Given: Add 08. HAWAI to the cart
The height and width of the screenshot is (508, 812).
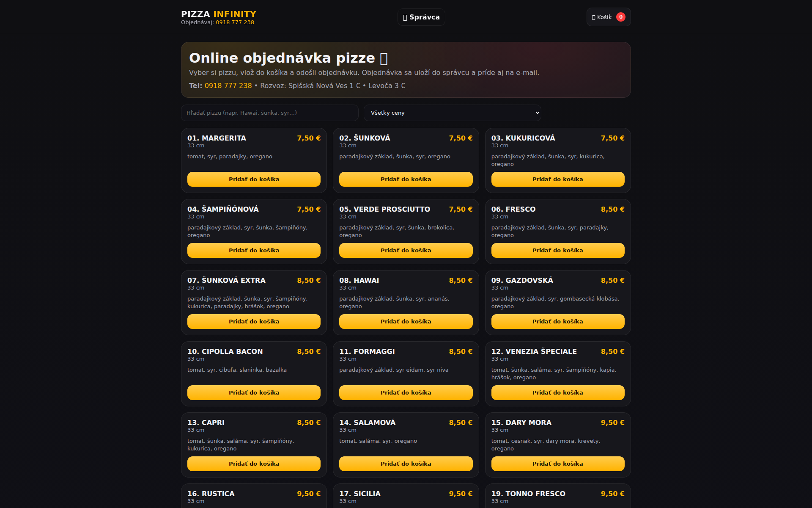Looking at the screenshot, I should [406, 321].
